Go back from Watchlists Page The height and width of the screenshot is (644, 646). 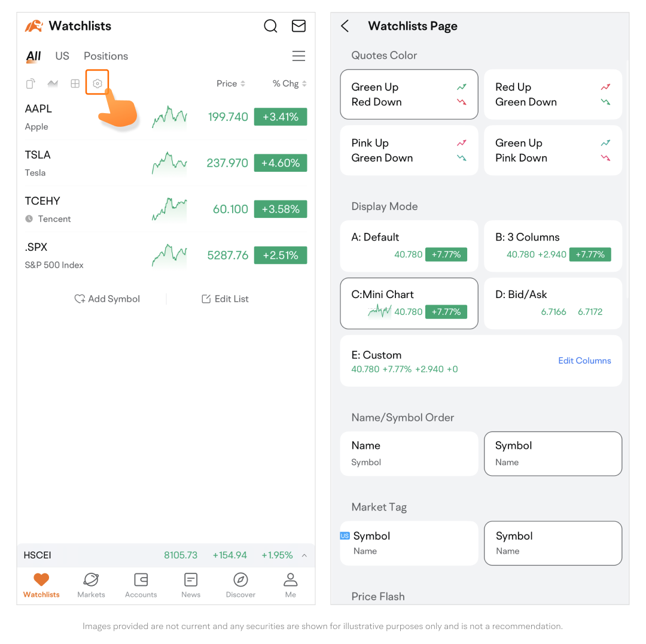[x=345, y=26]
